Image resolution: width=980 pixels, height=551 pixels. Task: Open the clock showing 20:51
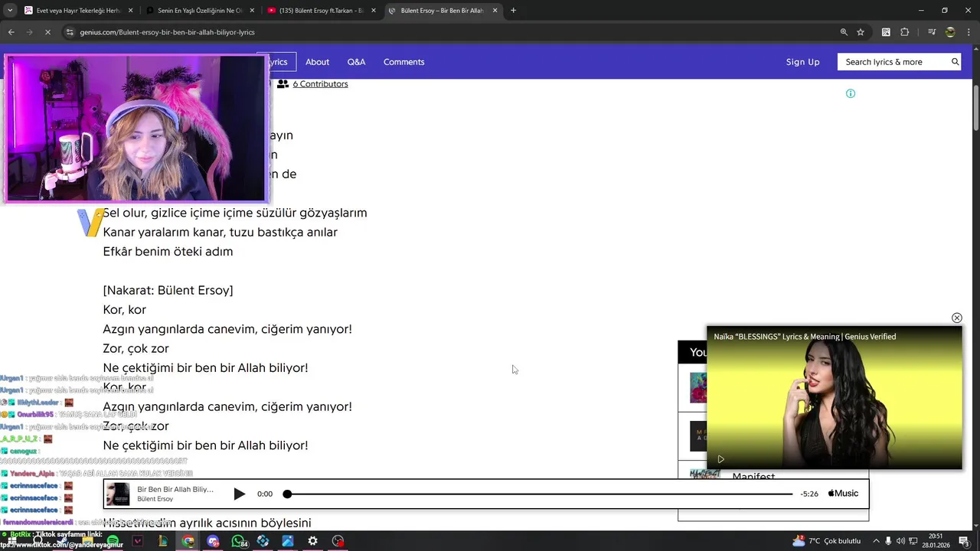(936, 541)
